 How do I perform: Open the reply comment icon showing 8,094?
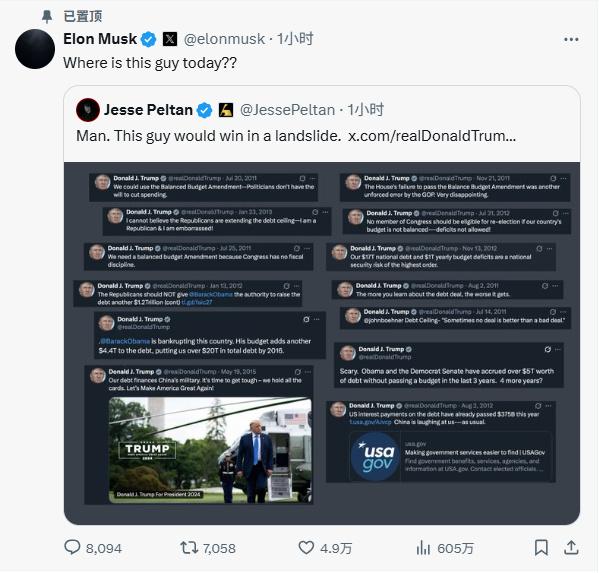tap(72, 547)
